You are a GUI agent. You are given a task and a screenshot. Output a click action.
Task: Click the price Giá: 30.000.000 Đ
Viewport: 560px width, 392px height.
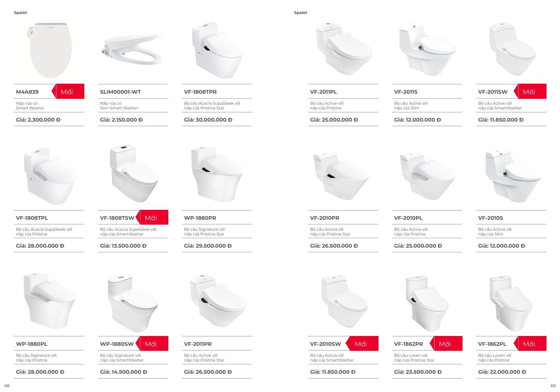[208, 120]
